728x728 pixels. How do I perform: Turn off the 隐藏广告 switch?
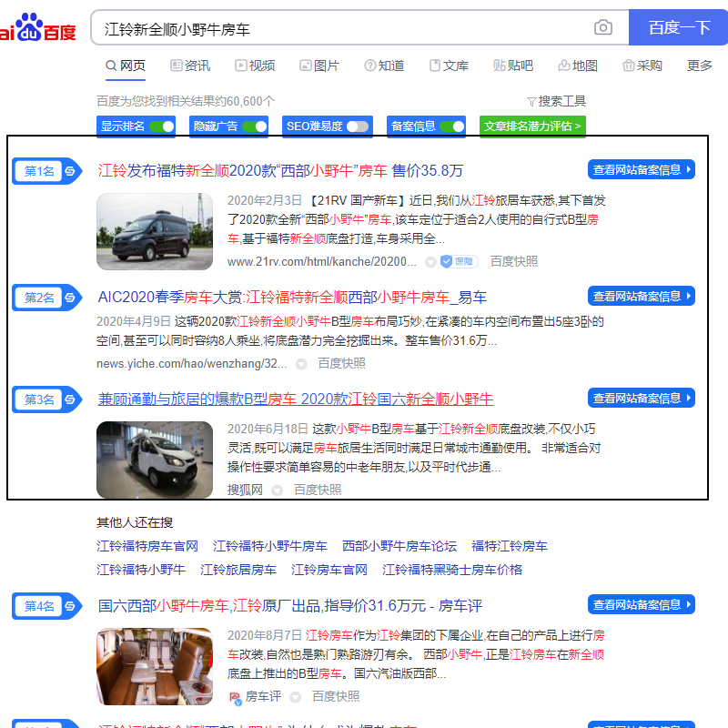pyautogui.click(x=255, y=126)
